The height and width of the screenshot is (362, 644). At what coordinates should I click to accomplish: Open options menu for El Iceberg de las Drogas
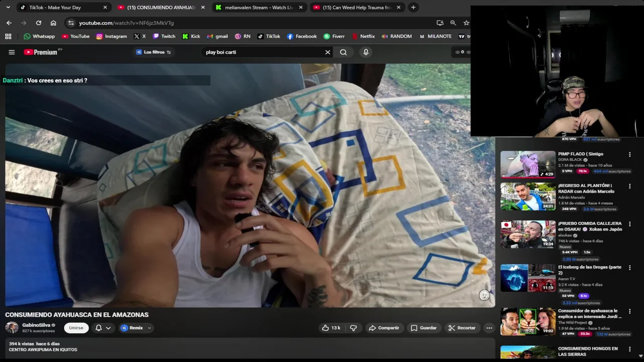click(629, 267)
